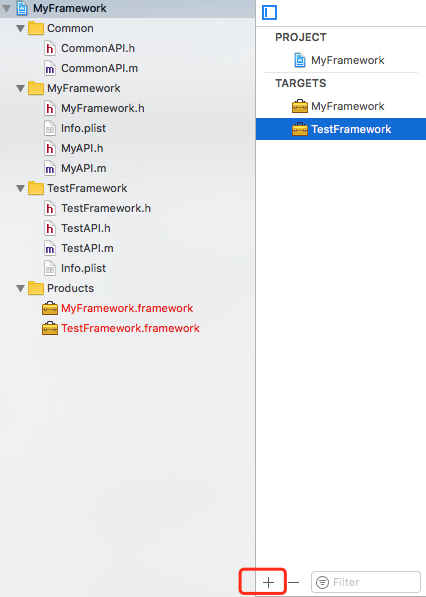Click the Filter field for targets
This screenshot has width=426, height=597.
[x=365, y=582]
